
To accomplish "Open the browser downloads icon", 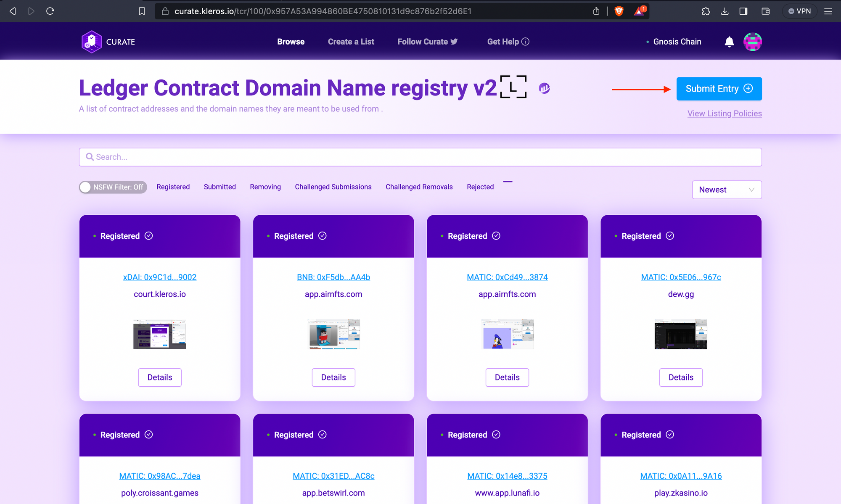I will (x=725, y=11).
